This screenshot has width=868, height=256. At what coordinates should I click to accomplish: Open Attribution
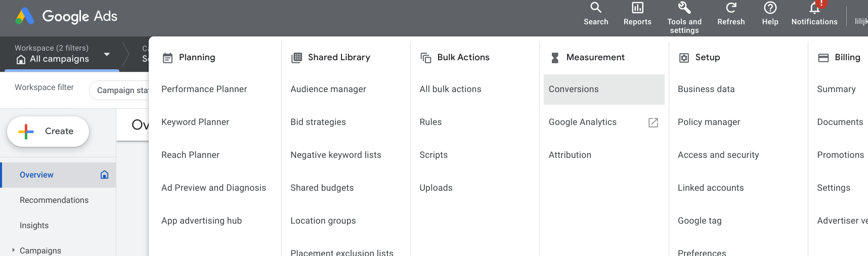tap(570, 155)
